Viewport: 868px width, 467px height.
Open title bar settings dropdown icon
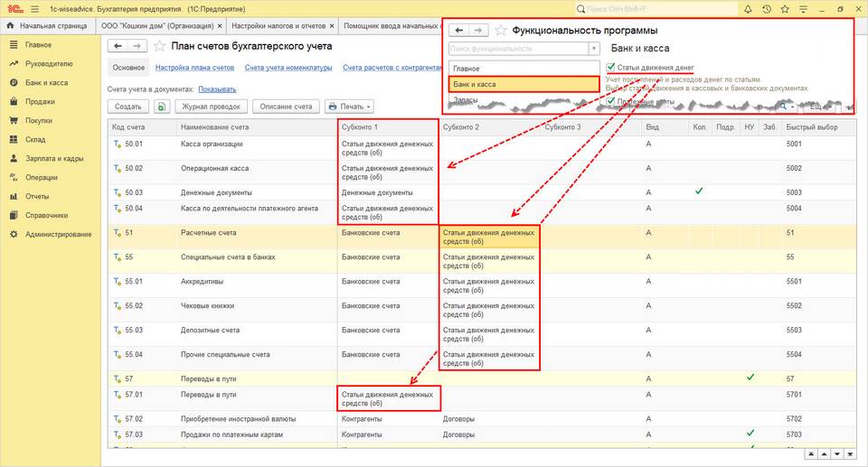803,9
